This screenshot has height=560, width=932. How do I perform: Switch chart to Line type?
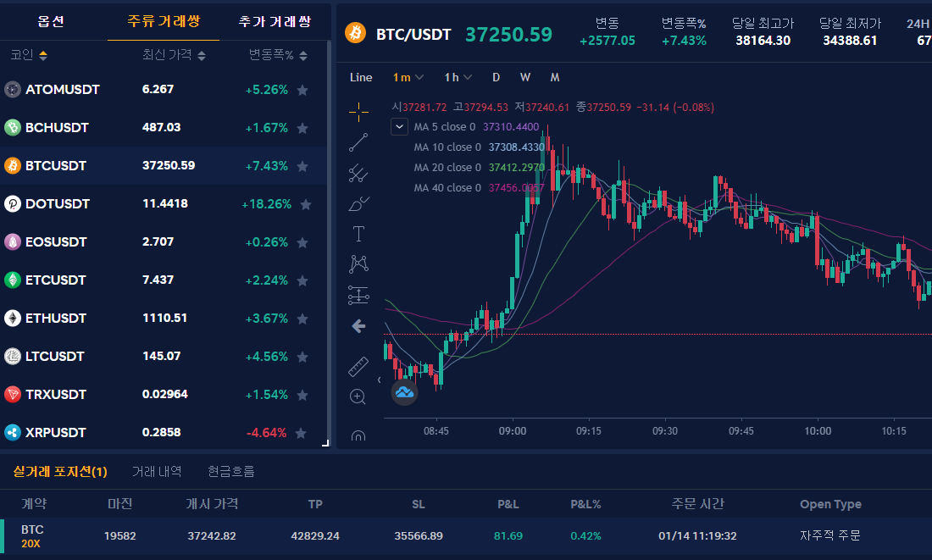(x=361, y=77)
